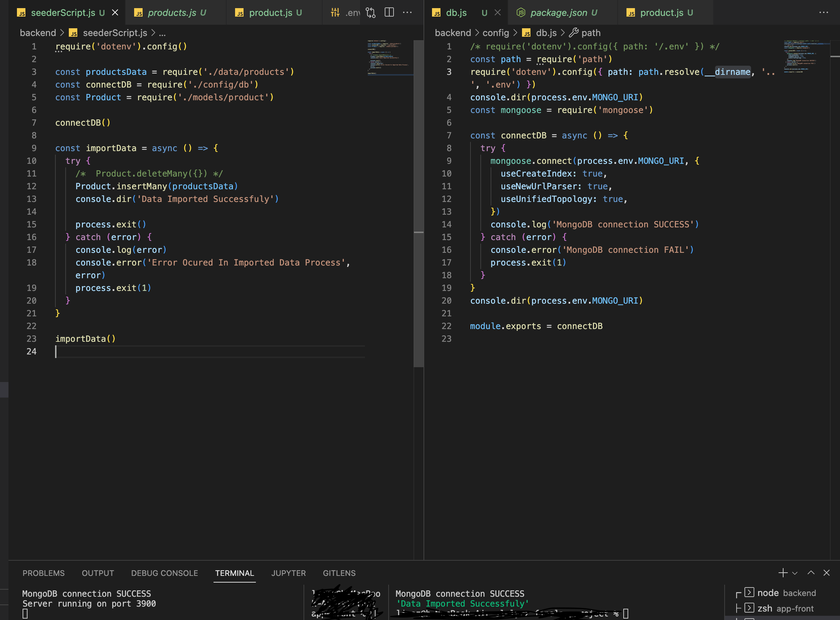Click the empty line 24 in seederScript.js
The image size is (840, 620).
[x=210, y=352]
